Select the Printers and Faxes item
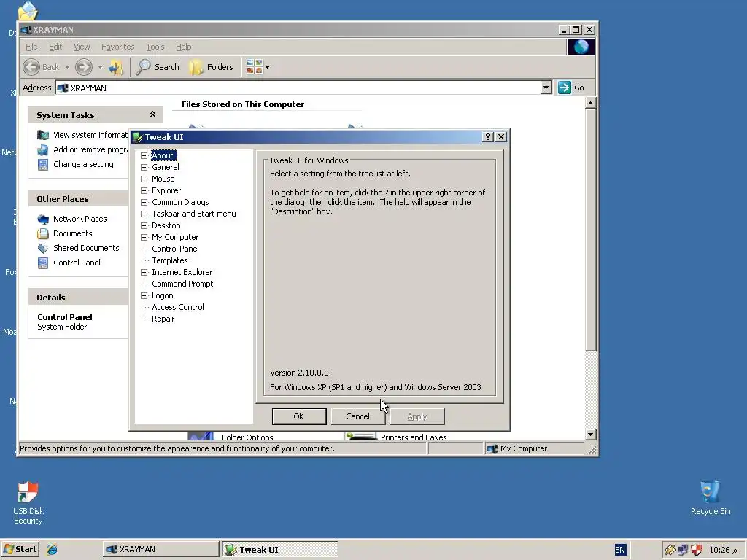This screenshot has width=747, height=560. pyautogui.click(x=396, y=437)
